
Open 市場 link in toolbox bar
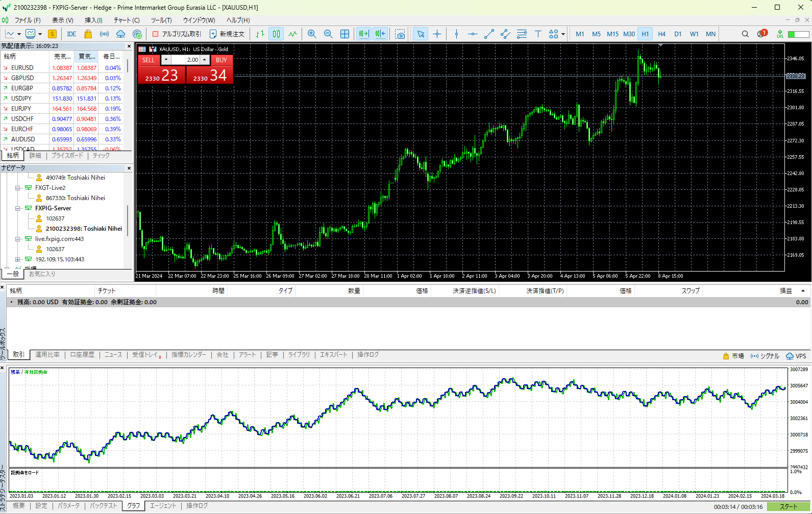point(733,356)
